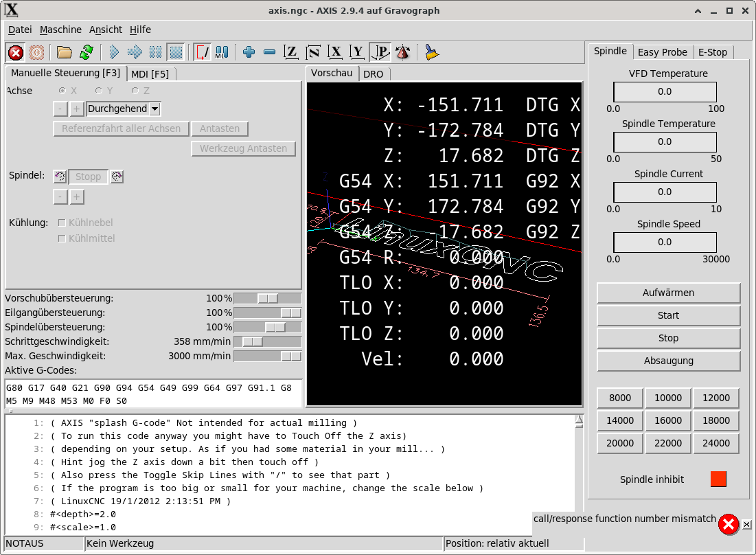
Task: Switch to the Easy Probe tab
Action: [x=662, y=52]
